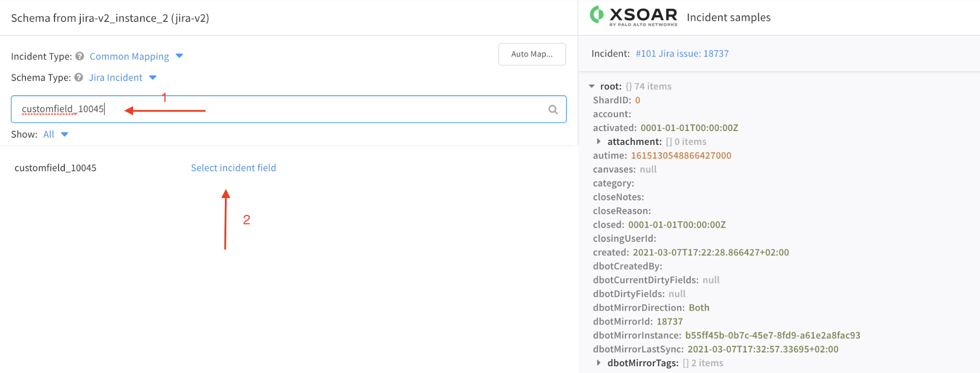
Task: Click the dbotMirrorId 18737 value
Action: coord(669,321)
